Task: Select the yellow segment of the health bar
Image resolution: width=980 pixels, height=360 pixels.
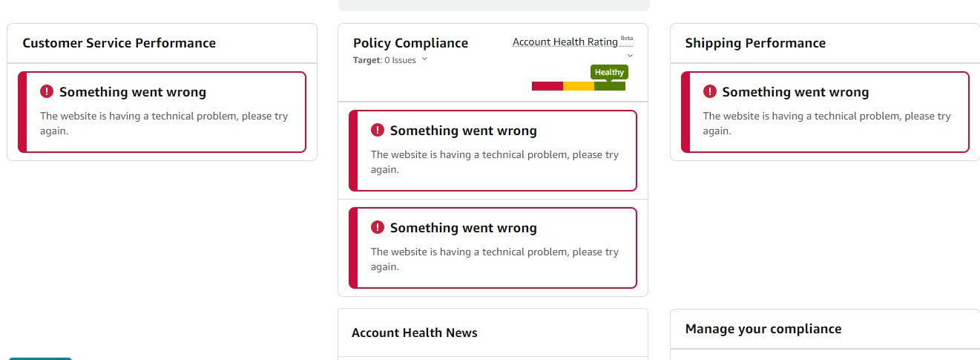Action: tap(579, 86)
